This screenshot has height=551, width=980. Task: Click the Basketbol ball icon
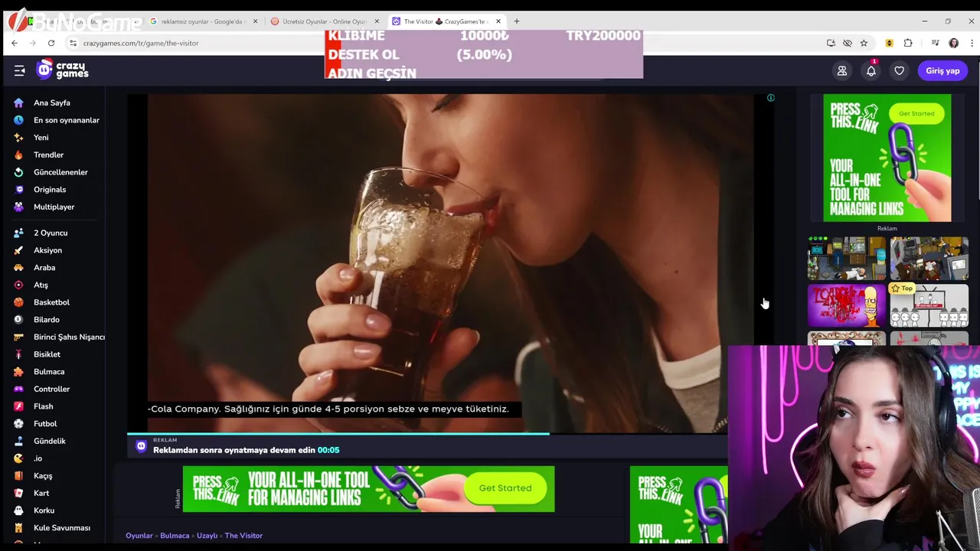18,302
